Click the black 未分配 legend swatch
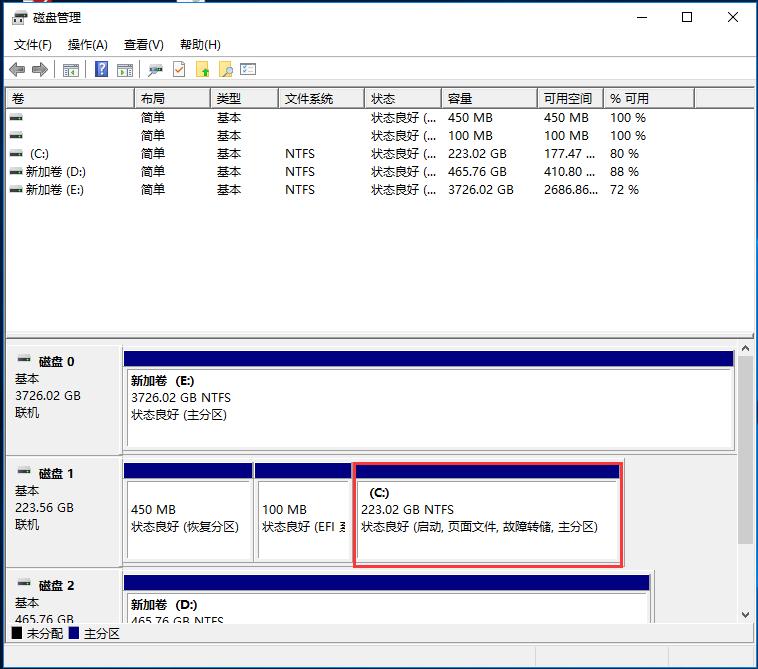The image size is (758, 669). 17,633
